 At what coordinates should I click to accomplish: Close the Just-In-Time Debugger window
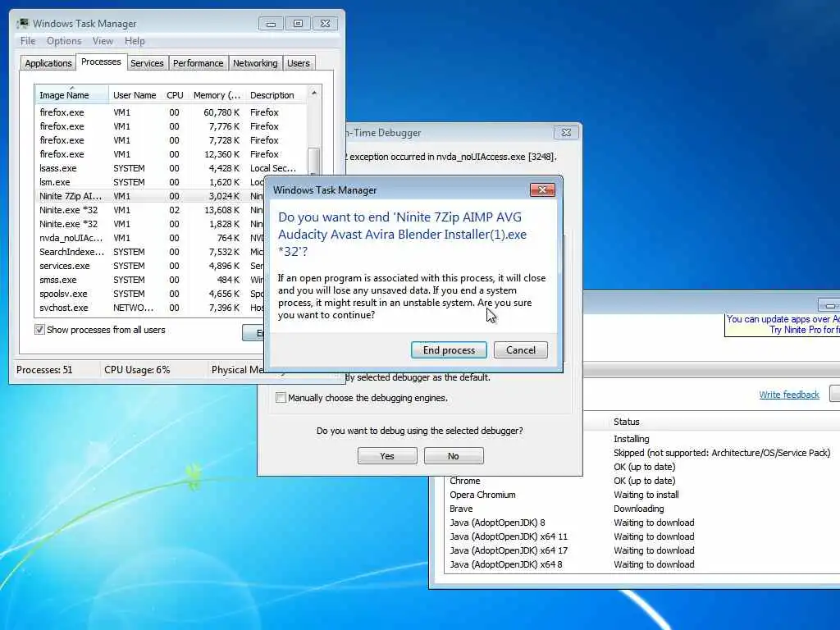tap(566, 132)
